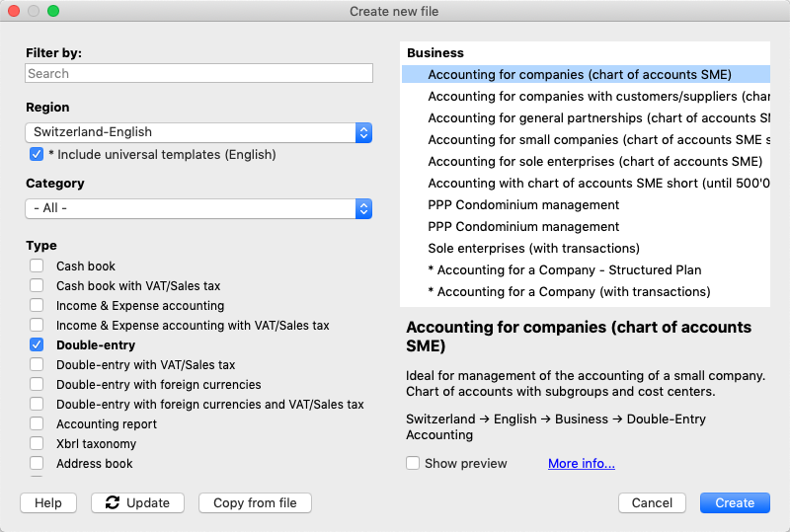Check Xbrl taxonomy type checkbox

(x=37, y=444)
